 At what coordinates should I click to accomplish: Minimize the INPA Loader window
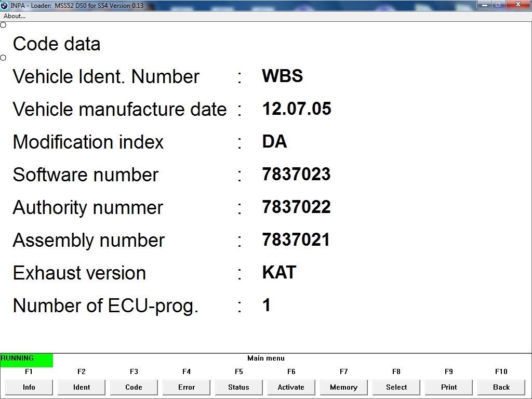coord(485,5)
